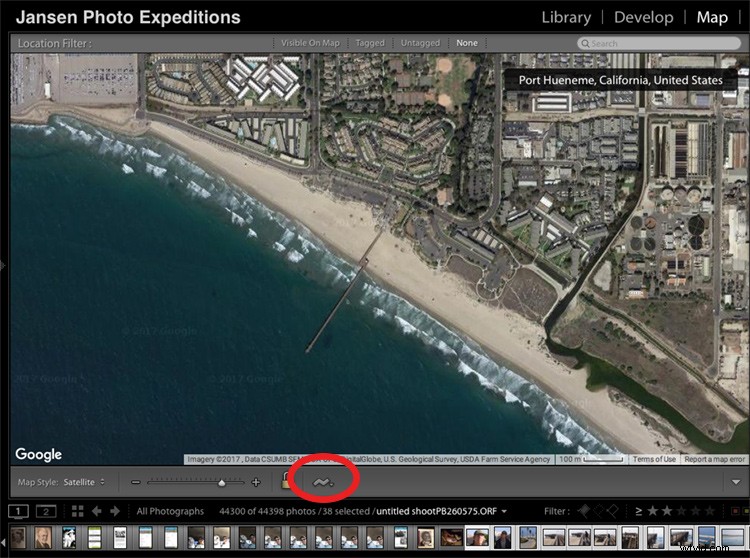Choose Untagged location filter
This screenshot has width=750, height=558.
[x=420, y=43]
